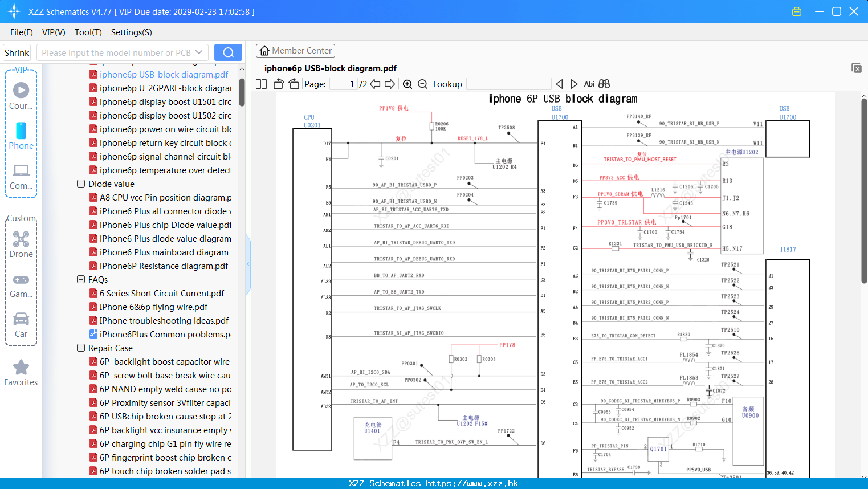Rotate the page clockwise
Screen dimensions: 868x489
click(x=294, y=84)
